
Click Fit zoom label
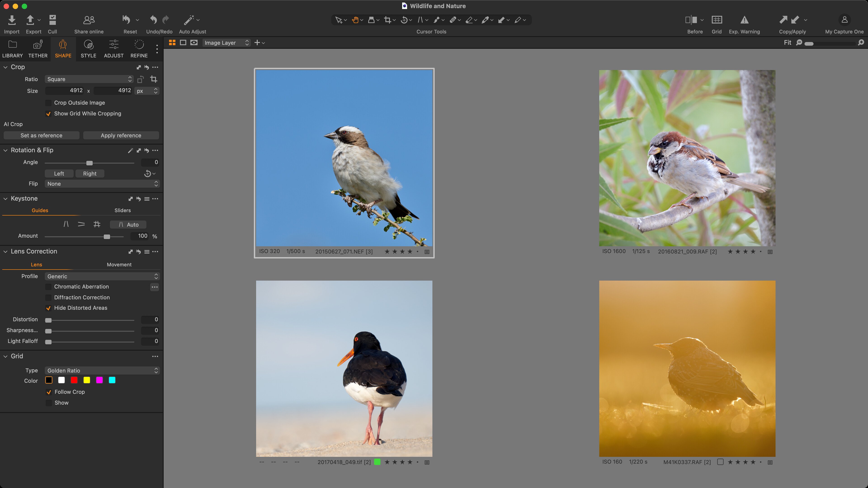pyautogui.click(x=788, y=43)
